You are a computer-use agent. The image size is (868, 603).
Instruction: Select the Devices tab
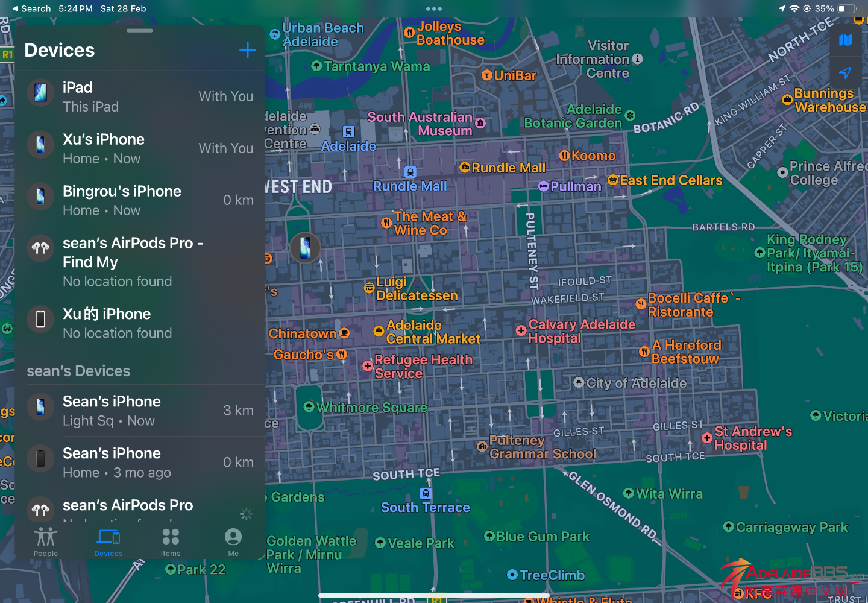(x=108, y=541)
